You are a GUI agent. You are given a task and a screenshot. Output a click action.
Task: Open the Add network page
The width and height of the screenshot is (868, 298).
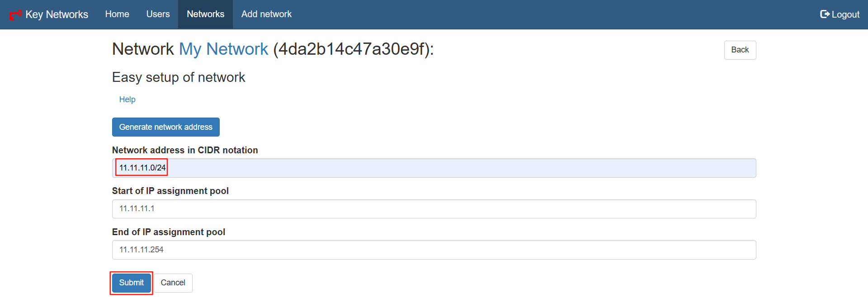pos(266,14)
